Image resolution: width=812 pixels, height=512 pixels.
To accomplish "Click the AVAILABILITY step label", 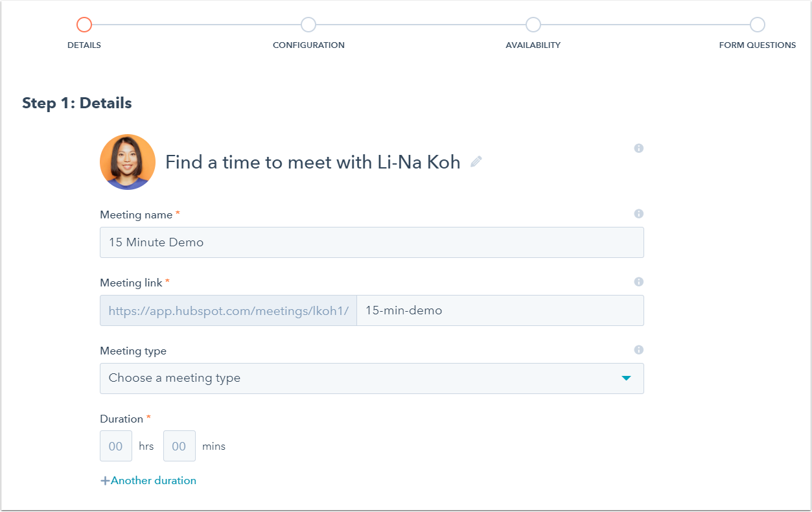I will coord(533,45).
